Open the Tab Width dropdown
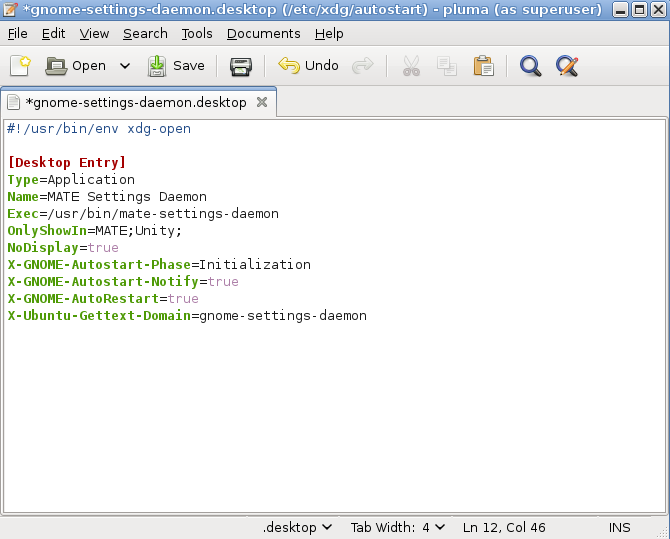670x539 pixels. pyautogui.click(x=397, y=527)
